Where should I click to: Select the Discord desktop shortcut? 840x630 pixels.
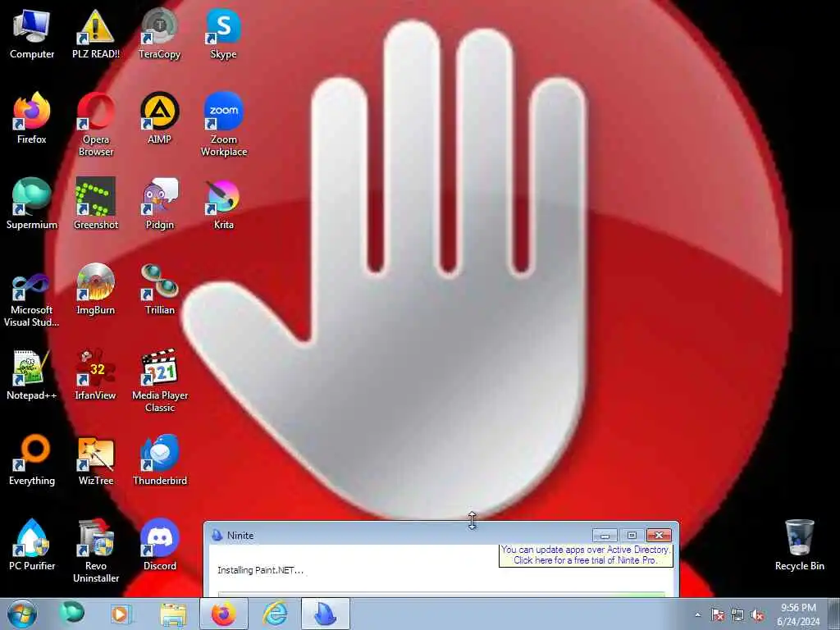[159, 546]
